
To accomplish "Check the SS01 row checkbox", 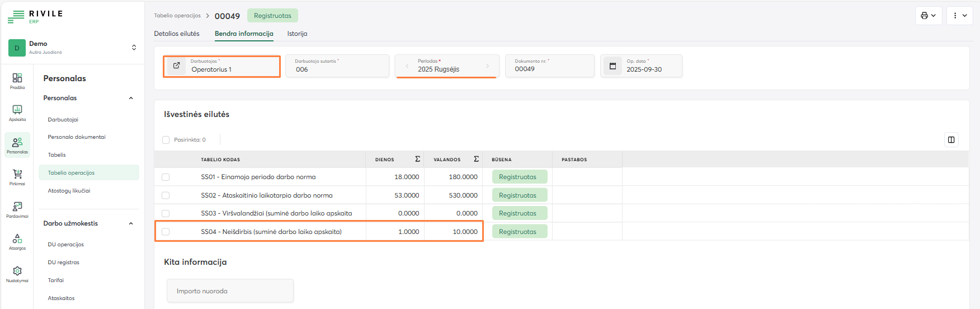I will pyautogui.click(x=166, y=177).
